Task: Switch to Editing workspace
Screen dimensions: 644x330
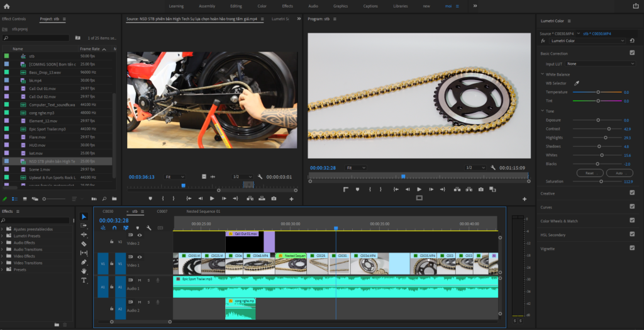Action: click(x=236, y=6)
